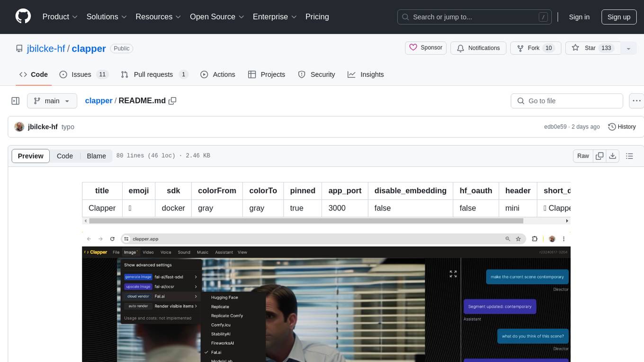The width and height of the screenshot is (644, 362).
Task: Expand the Open Source menu
Action: coord(217,17)
